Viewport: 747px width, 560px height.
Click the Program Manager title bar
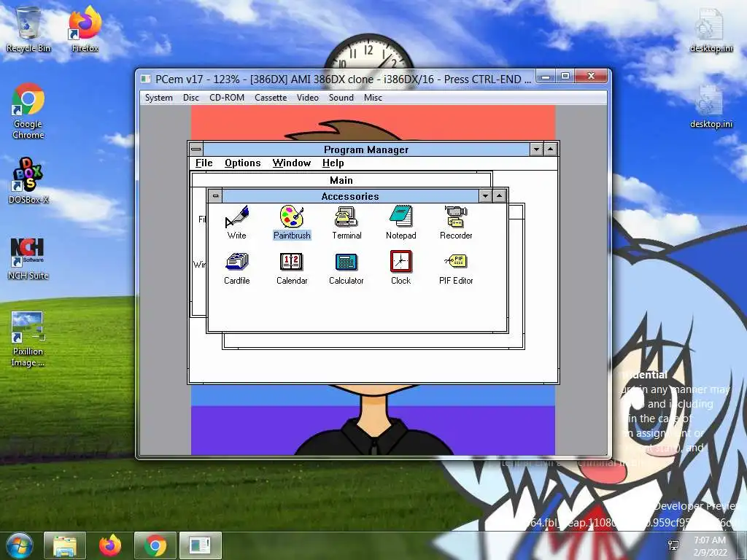point(366,149)
